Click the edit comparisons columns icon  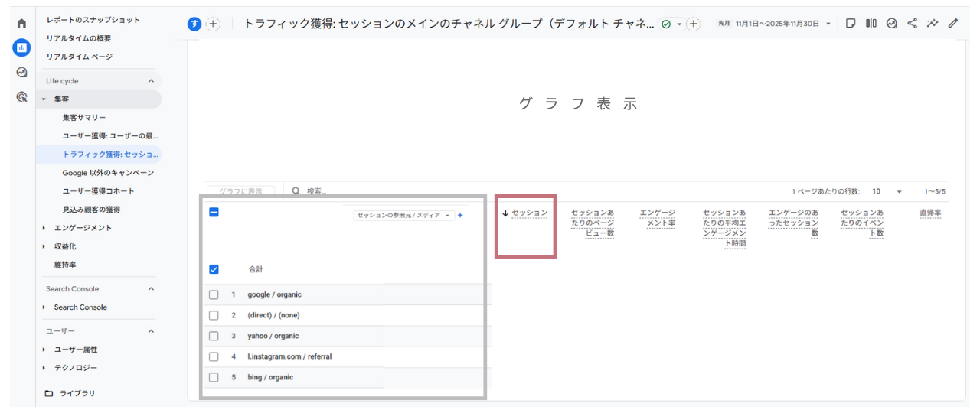tap(871, 24)
